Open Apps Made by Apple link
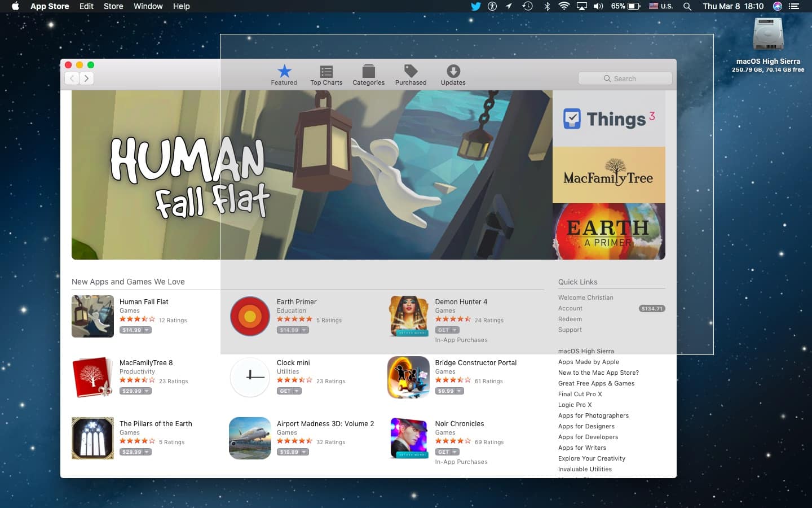The height and width of the screenshot is (508, 812). pos(589,362)
